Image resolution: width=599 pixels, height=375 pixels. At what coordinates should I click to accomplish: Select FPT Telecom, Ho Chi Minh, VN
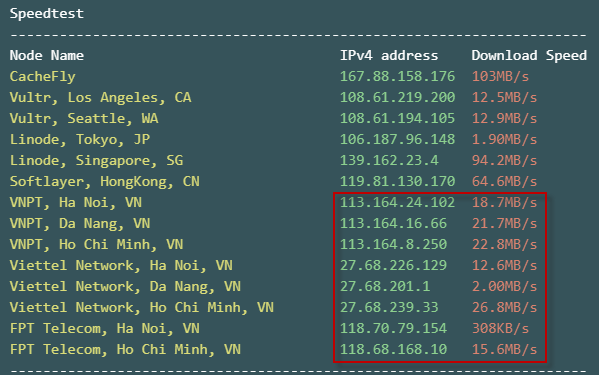click(x=125, y=350)
